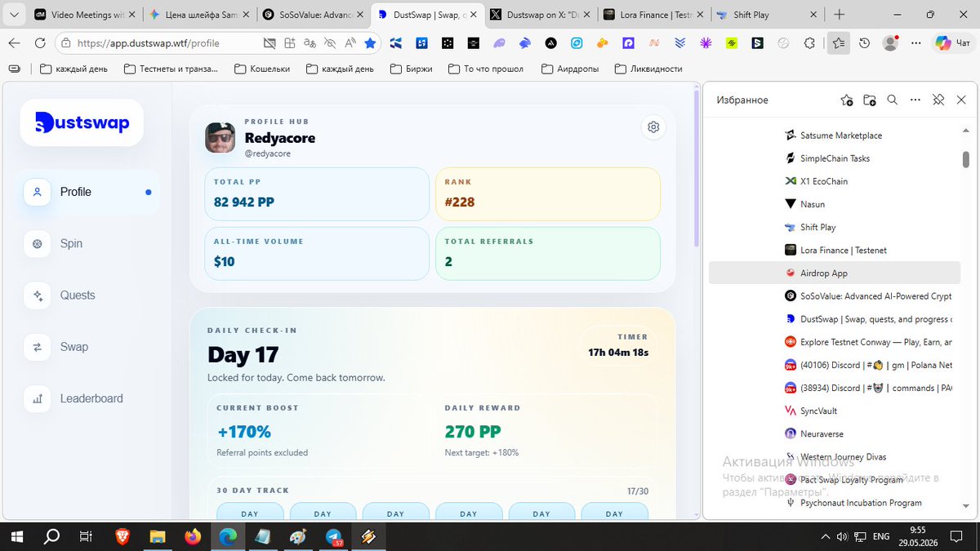
Task: Switch ENG input language in taskbar
Action: [x=881, y=536]
